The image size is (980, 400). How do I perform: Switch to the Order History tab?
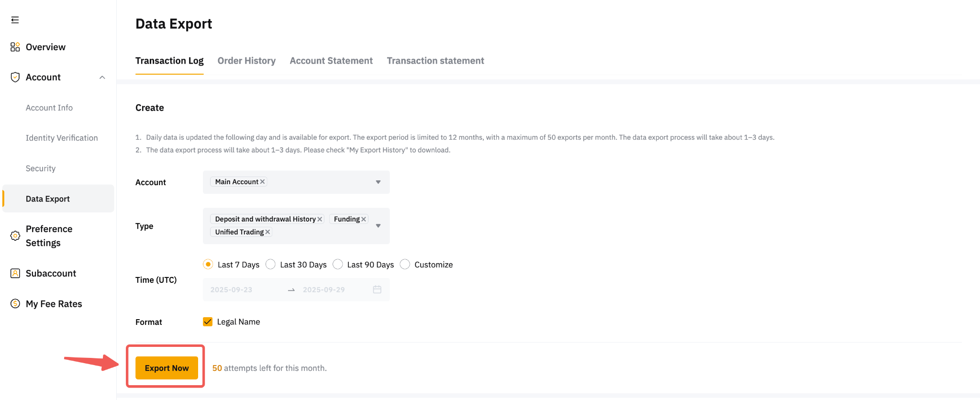click(x=246, y=61)
